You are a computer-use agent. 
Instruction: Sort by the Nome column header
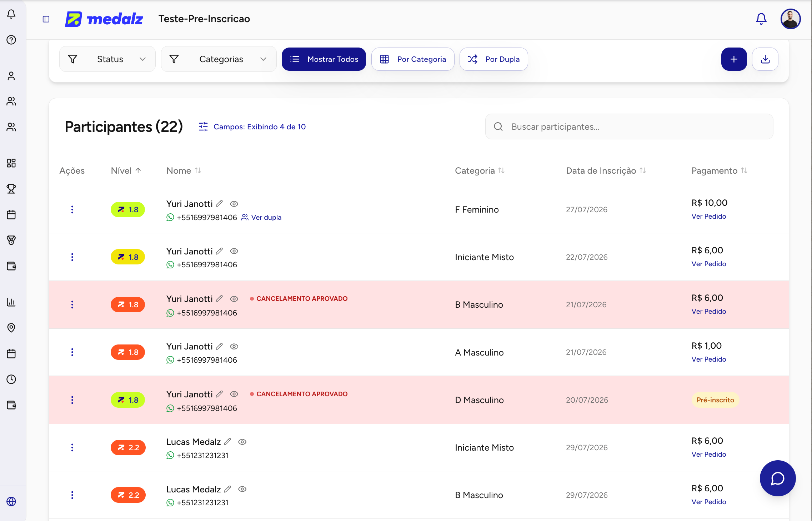pos(184,171)
